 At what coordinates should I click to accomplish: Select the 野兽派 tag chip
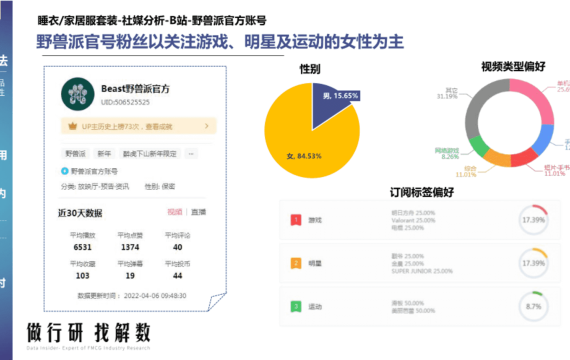[x=75, y=154]
